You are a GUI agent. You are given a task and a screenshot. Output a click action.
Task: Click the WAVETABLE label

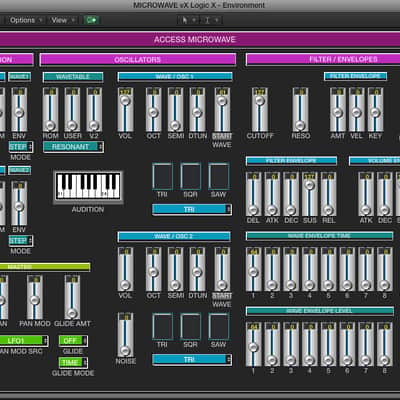73,77
